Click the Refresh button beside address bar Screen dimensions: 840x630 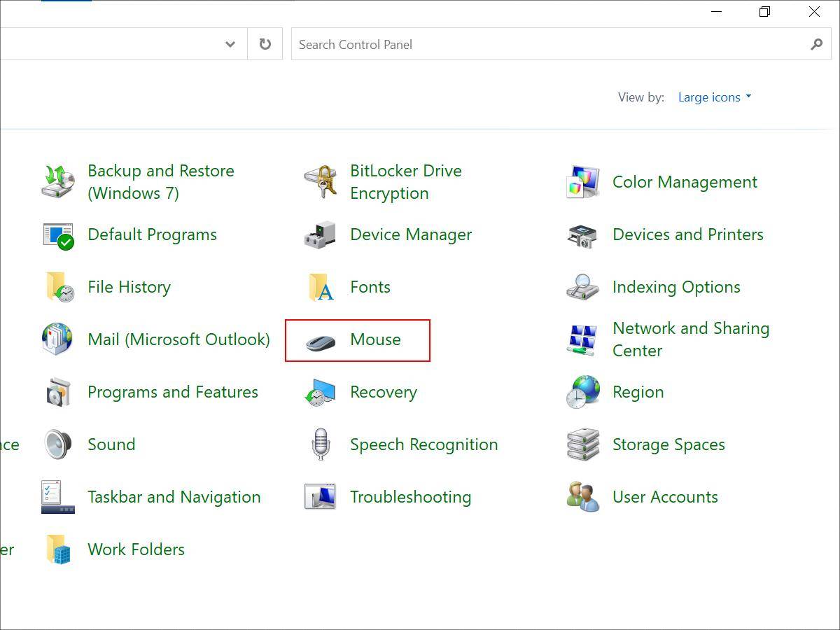tap(265, 44)
